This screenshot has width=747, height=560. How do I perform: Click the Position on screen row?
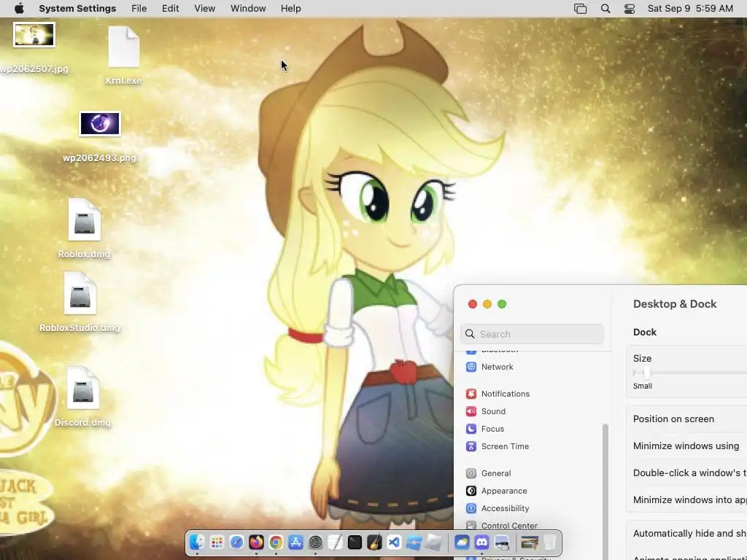687,419
